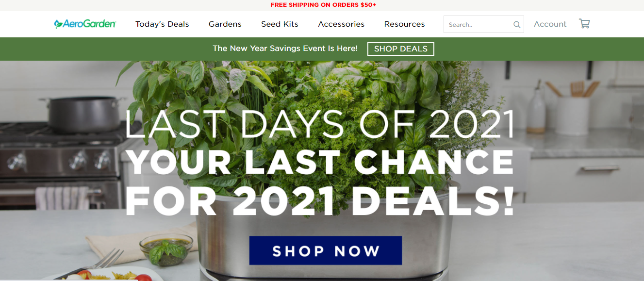644x281 pixels.
Task: Click the blue SHOP NOW button
Action: point(326,250)
